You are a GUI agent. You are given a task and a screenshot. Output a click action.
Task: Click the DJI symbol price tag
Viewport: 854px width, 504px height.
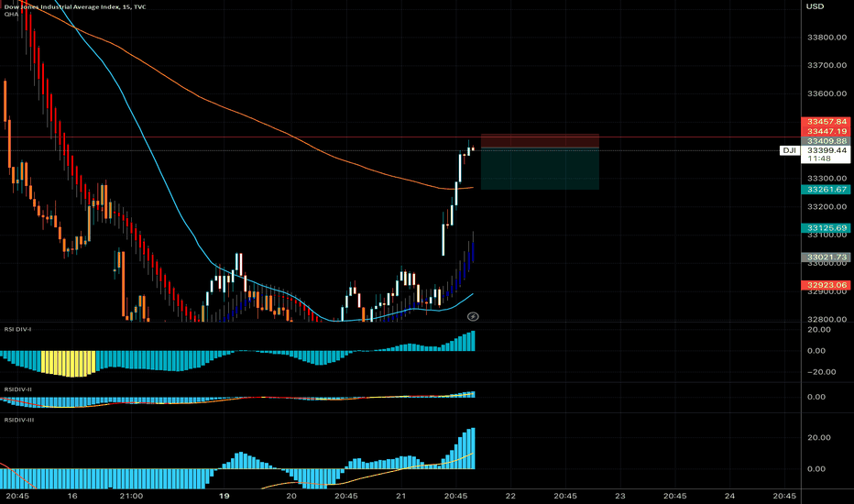789,150
